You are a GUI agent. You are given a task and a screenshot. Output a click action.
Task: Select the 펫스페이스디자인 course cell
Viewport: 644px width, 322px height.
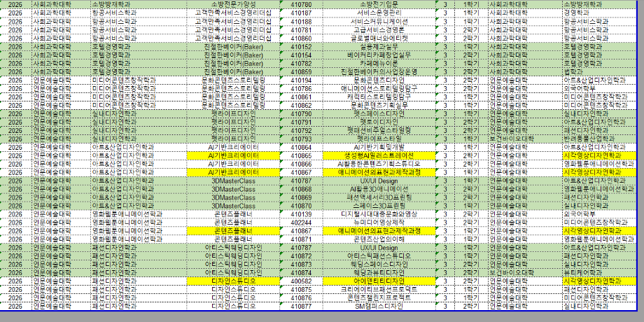(x=377, y=114)
